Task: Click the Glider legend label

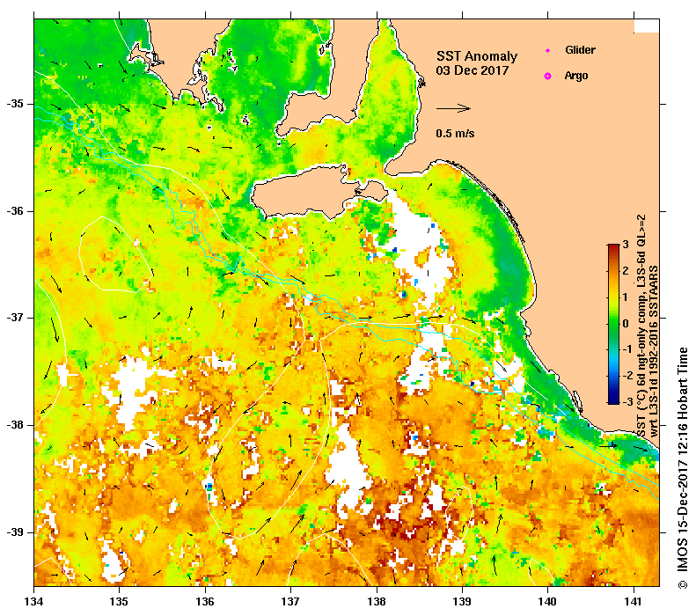Action: 580,49
